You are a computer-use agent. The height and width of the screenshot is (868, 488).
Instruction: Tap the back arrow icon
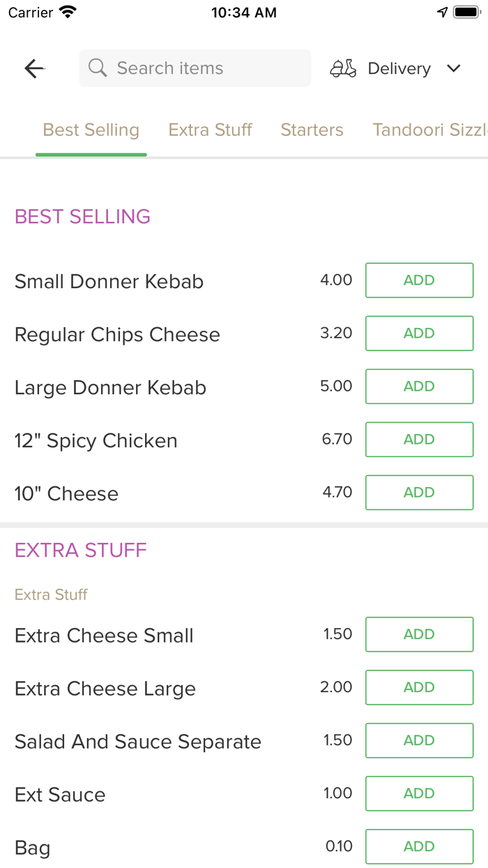point(33,68)
